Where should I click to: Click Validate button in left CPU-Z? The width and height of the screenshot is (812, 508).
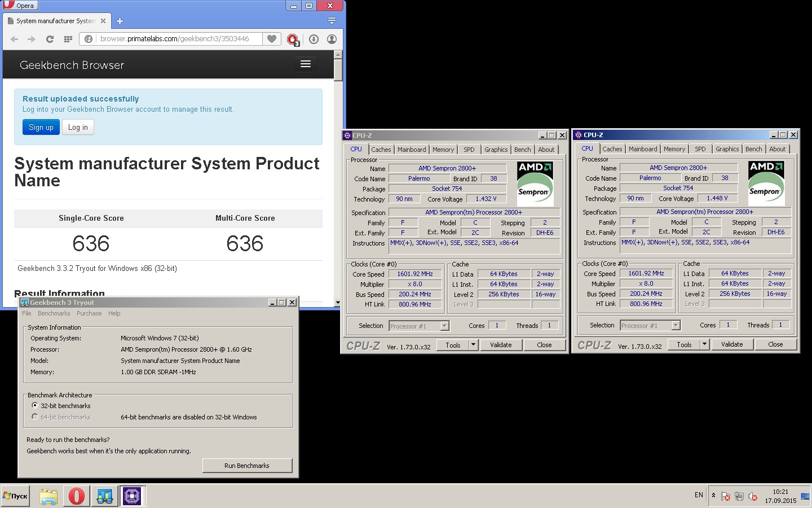click(x=501, y=345)
